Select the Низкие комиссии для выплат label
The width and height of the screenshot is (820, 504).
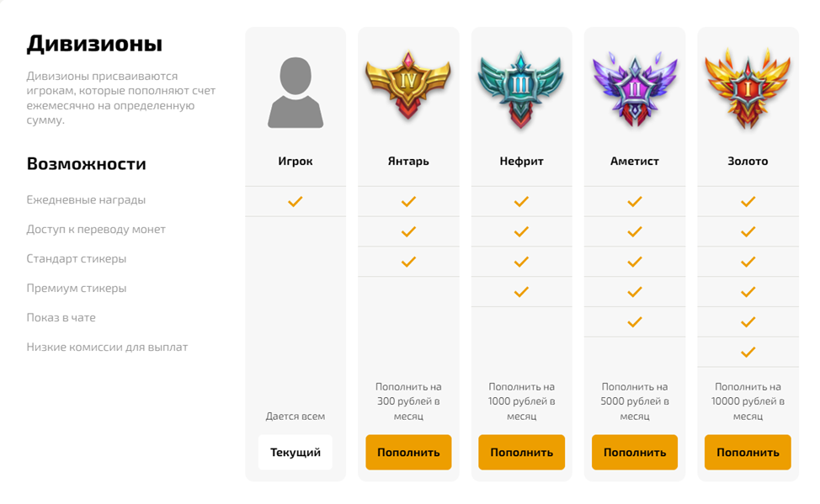pos(107,347)
